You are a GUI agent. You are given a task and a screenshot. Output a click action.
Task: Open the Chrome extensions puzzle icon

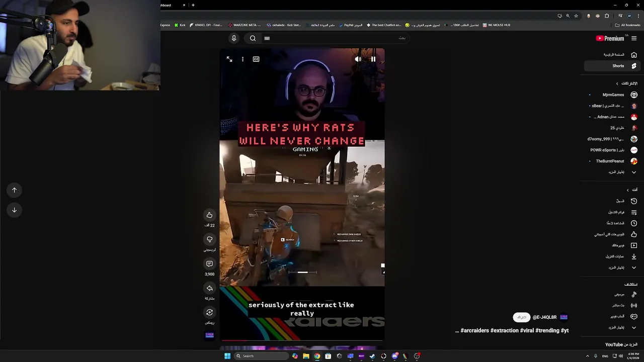pos(607,16)
